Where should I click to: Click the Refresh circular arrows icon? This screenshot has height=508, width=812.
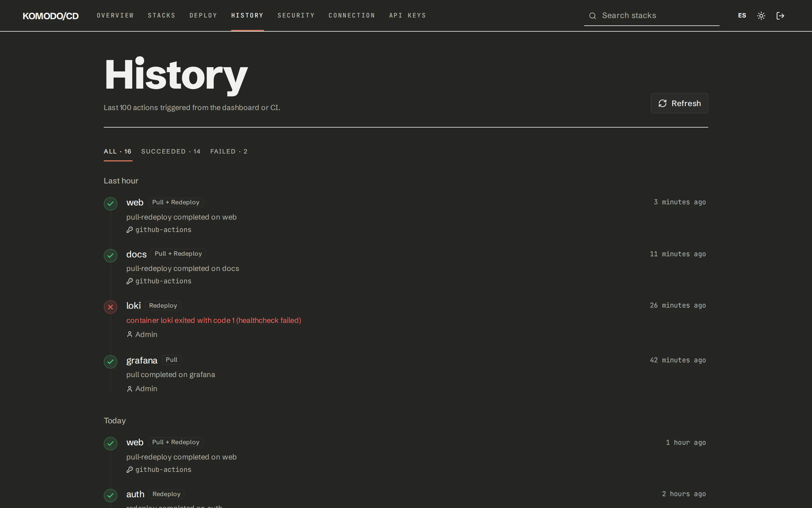662,103
